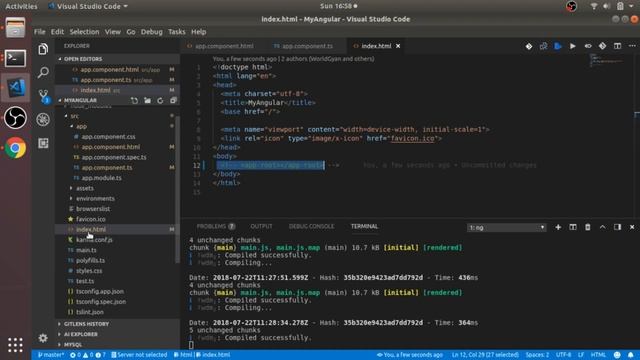Move the panel to the side
Screen dimensions: 640x360
click(x=617, y=227)
